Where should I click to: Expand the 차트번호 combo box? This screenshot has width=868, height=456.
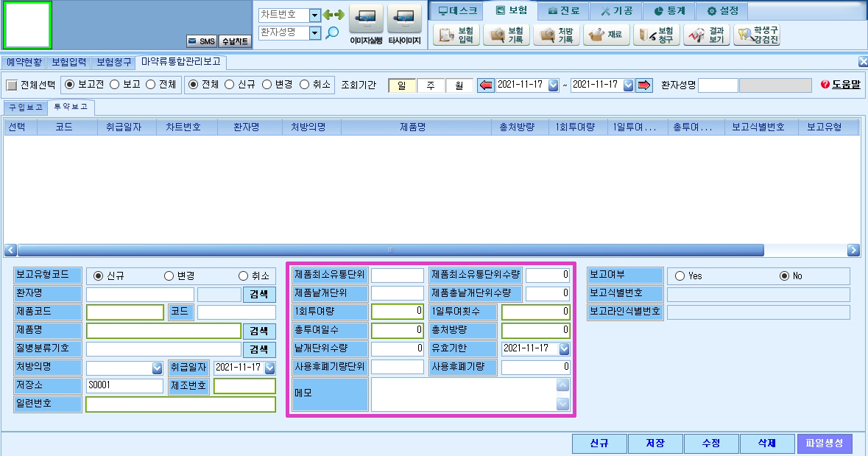tap(314, 15)
